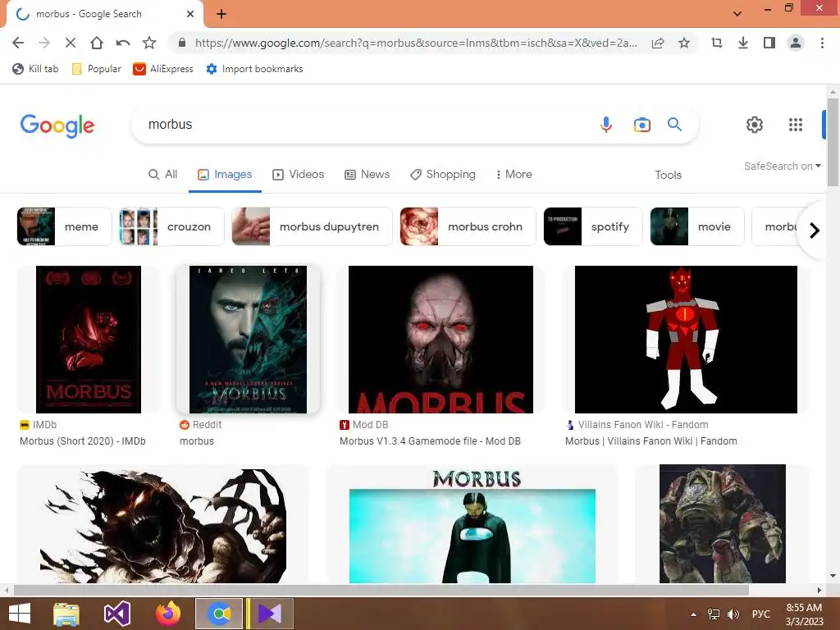
Task: Select the spotify suggestion chip
Action: click(x=593, y=226)
